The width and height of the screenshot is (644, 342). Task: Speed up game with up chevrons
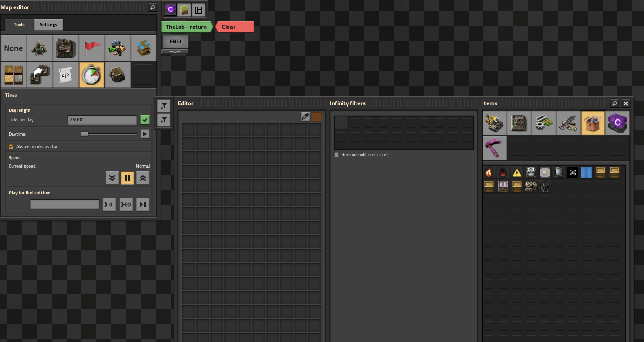(x=143, y=178)
